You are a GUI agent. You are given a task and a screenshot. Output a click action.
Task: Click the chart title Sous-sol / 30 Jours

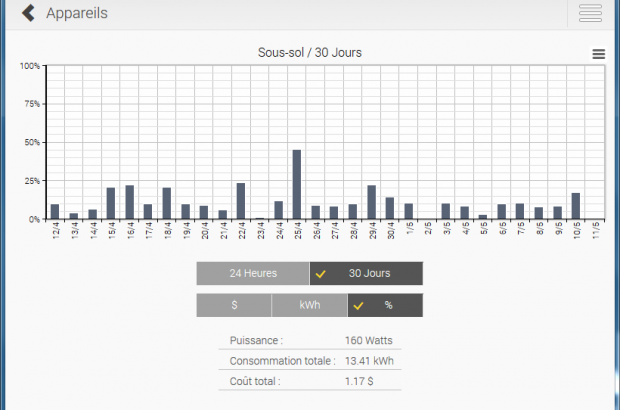coord(310,54)
